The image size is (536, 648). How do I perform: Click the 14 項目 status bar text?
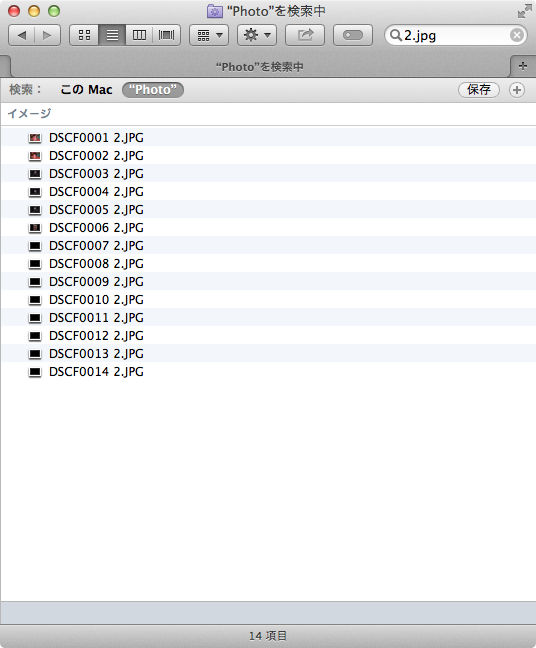(268, 636)
